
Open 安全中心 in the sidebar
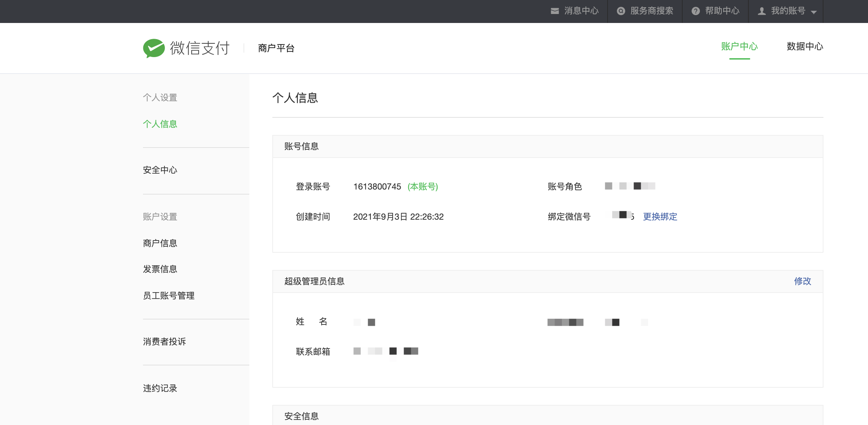pos(160,170)
